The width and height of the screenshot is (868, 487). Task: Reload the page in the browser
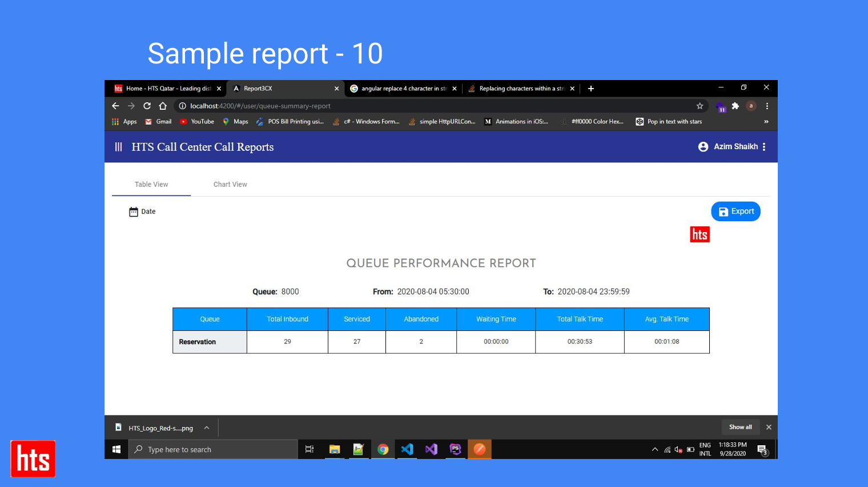[147, 106]
